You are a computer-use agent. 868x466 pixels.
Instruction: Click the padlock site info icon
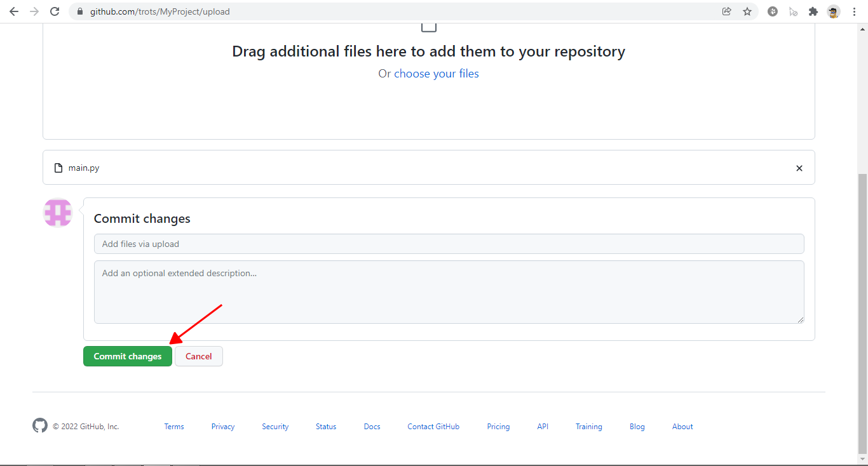[x=79, y=11]
